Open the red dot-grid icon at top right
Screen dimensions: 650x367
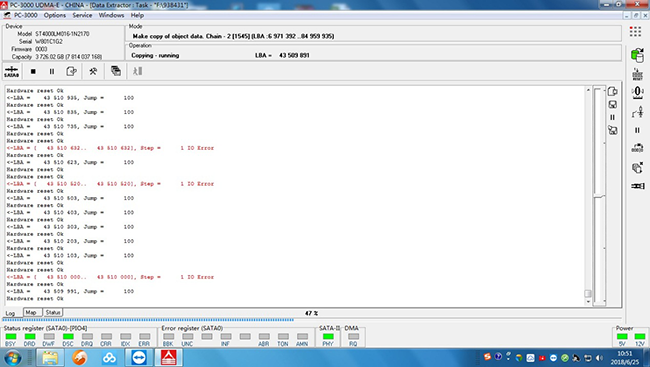(635, 32)
